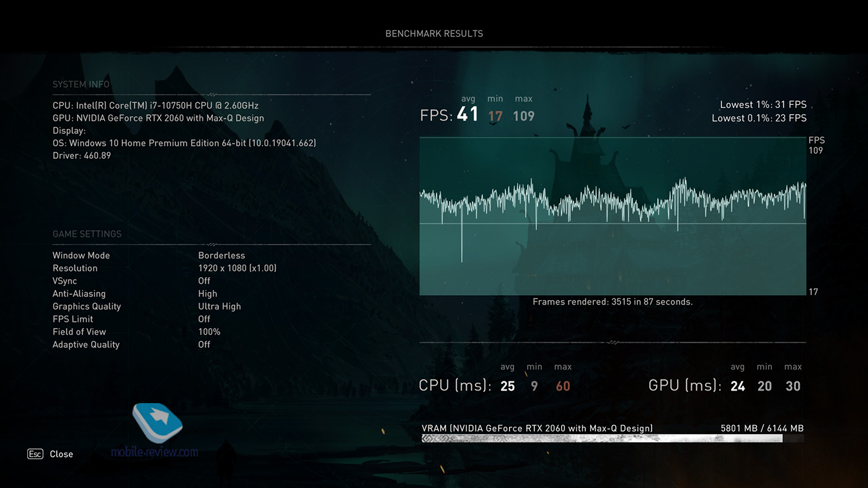Click the Anti-Aliasing High value
This screenshot has height=488, width=868.
click(208, 293)
